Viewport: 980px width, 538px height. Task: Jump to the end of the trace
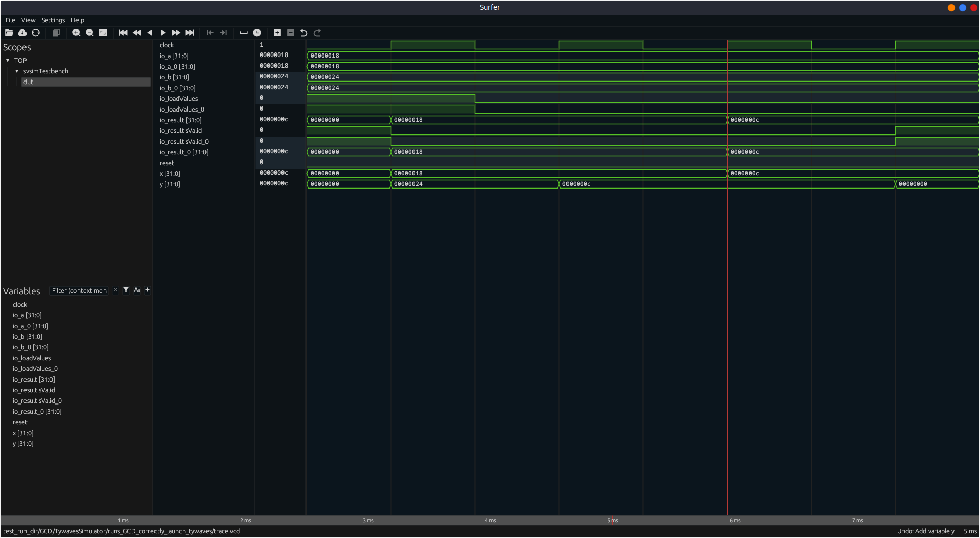(x=190, y=33)
